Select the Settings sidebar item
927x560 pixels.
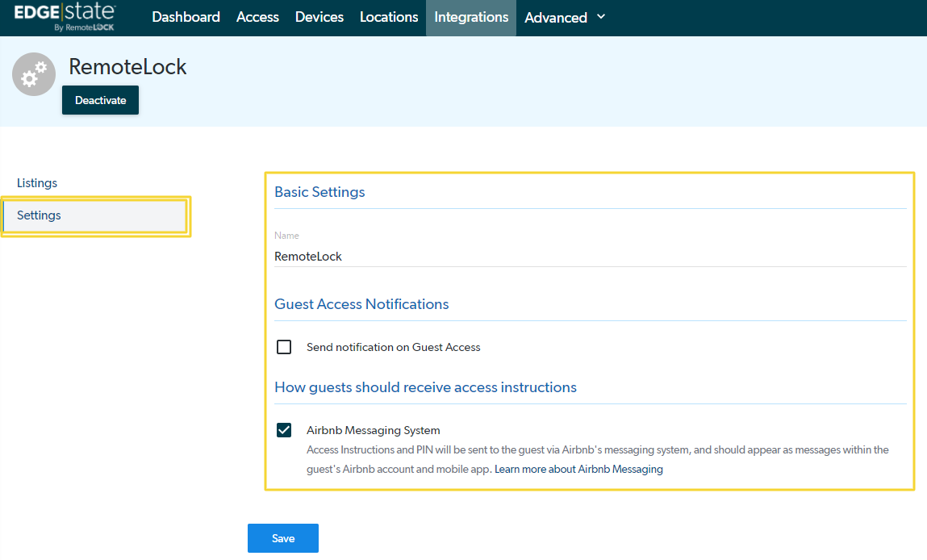pos(94,215)
